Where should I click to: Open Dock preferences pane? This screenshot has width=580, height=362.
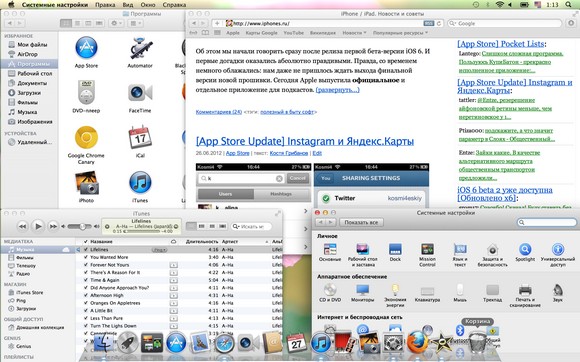point(395,249)
